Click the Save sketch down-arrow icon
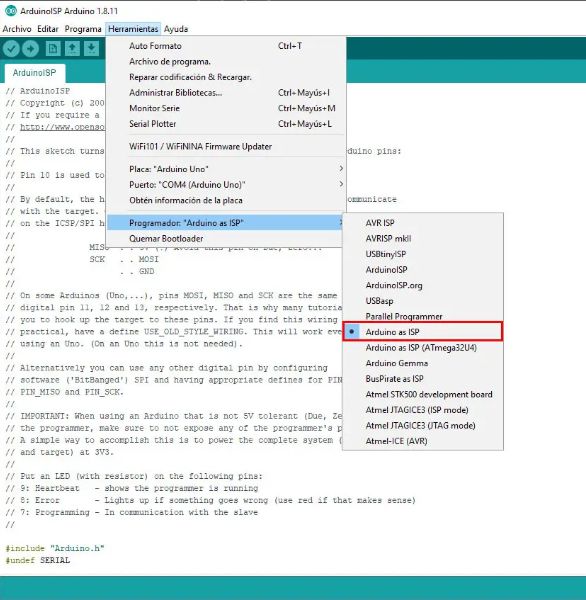 click(x=91, y=49)
